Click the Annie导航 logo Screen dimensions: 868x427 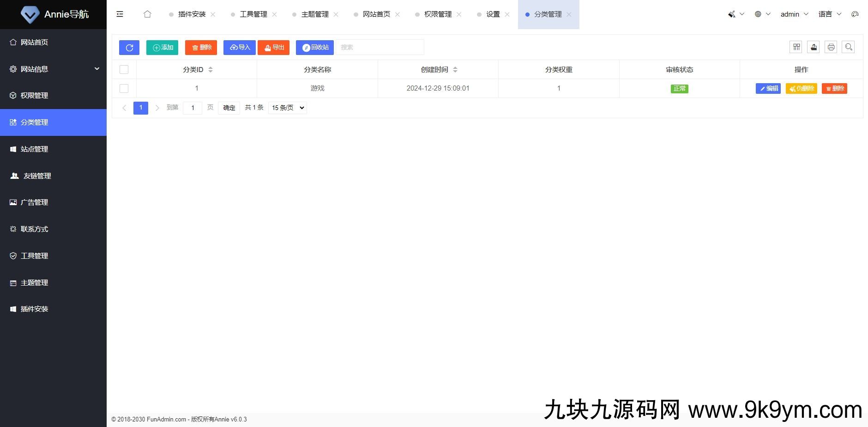click(x=54, y=14)
